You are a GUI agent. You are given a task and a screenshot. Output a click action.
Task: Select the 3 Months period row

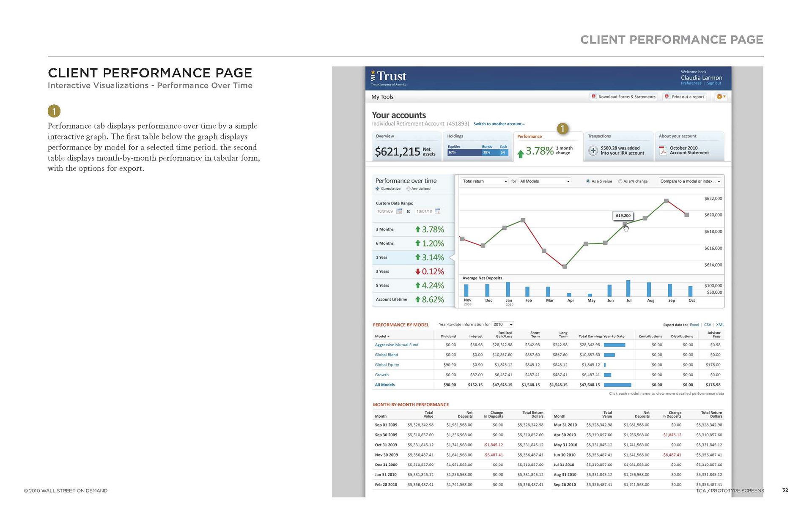tap(414, 230)
